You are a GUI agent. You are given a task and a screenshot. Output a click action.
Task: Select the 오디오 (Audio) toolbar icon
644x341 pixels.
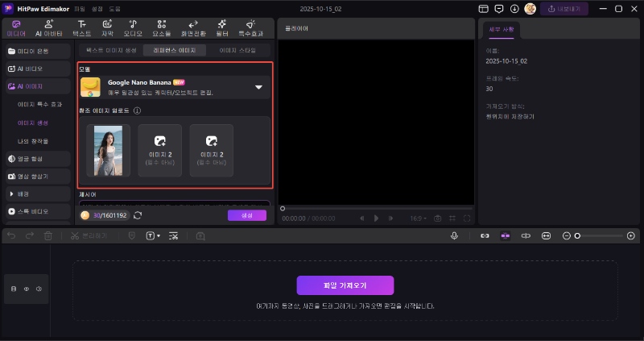pos(132,28)
